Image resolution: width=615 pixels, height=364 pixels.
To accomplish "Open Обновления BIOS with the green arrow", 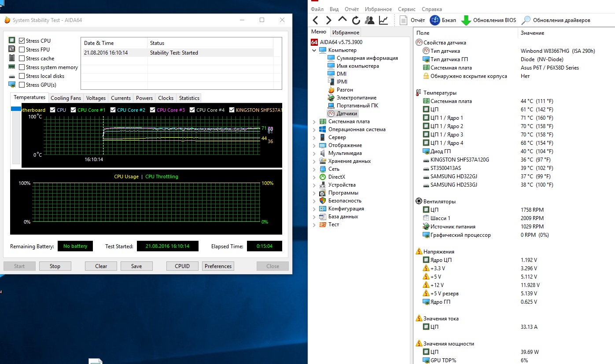I will pyautogui.click(x=488, y=20).
